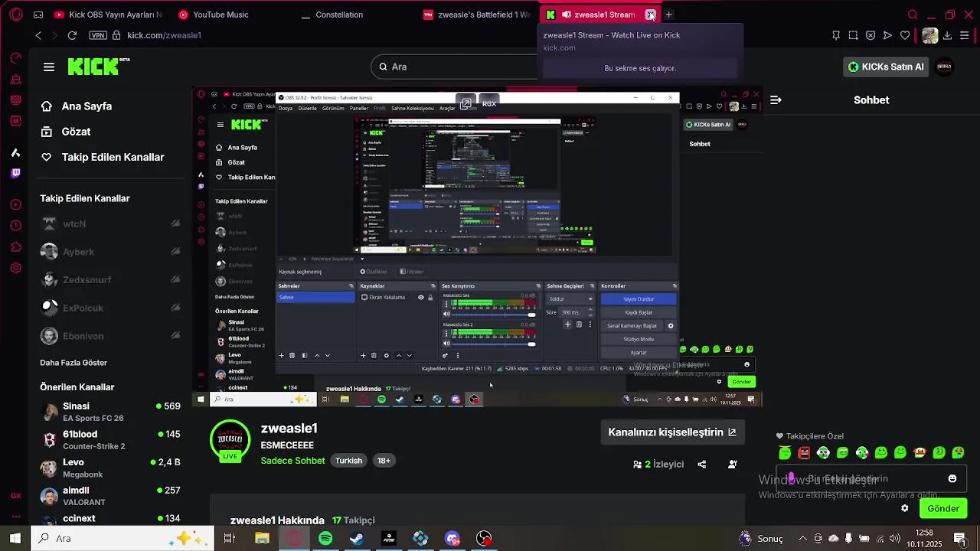This screenshot has width=980, height=551.
Task: Toggle the ad blocker shield icon
Action: tap(871, 35)
